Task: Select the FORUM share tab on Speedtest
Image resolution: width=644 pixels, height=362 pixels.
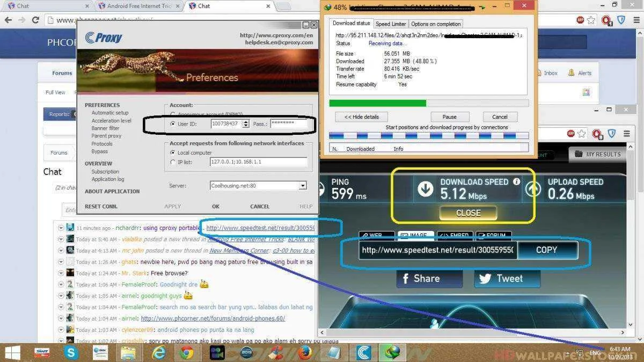Action: coord(493,236)
